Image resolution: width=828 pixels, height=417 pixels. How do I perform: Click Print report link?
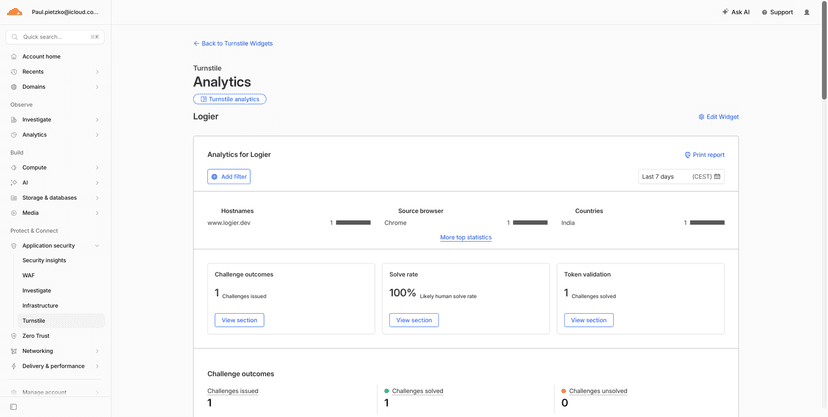tap(704, 155)
